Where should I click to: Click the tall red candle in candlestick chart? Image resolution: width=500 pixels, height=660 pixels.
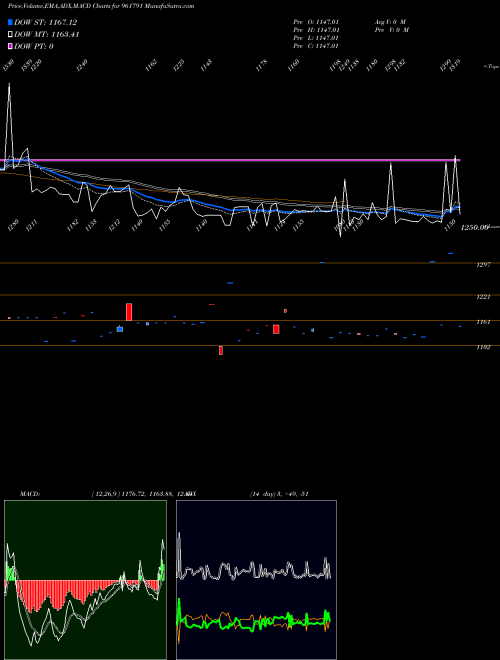coord(129,312)
